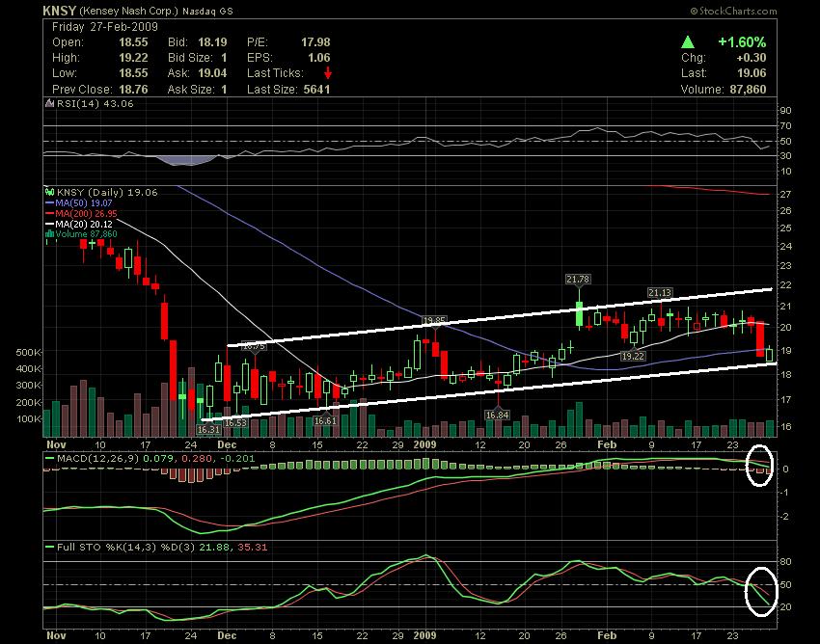This screenshot has height=644, width=820.
Task: Click the P/E value 17.98
Action: click(315, 42)
